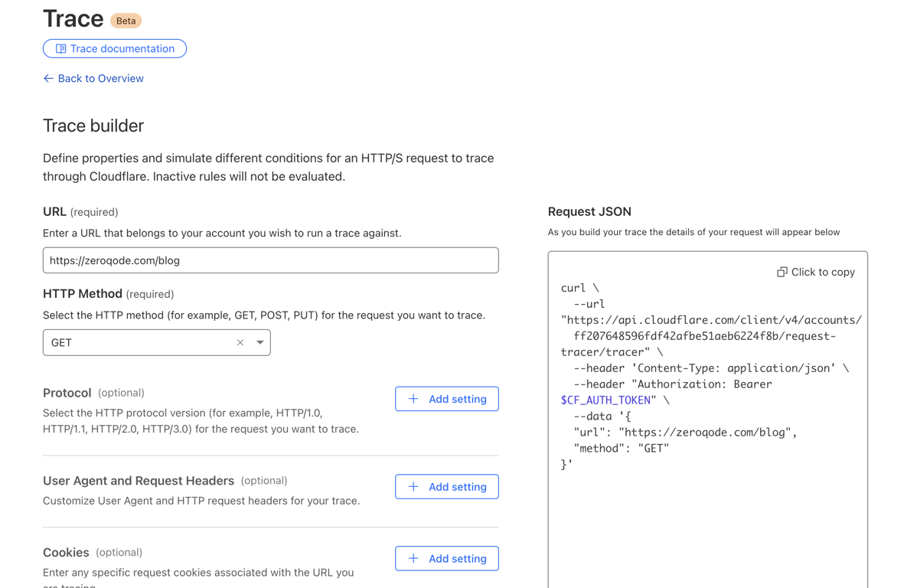Screen dimensions: 917x588
Task: Click the copy icon above the curl command
Action: [782, 272]
